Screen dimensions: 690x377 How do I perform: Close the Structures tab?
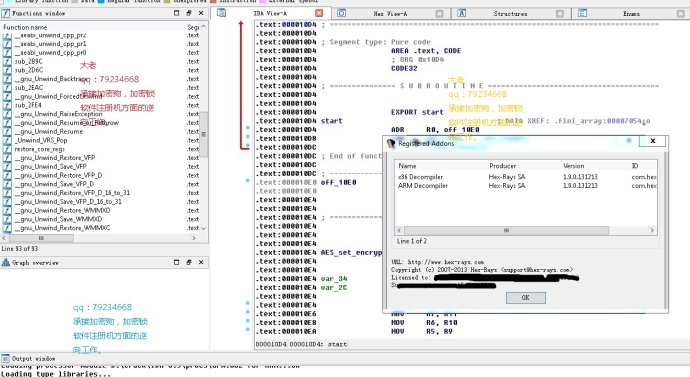click(560, 14)
